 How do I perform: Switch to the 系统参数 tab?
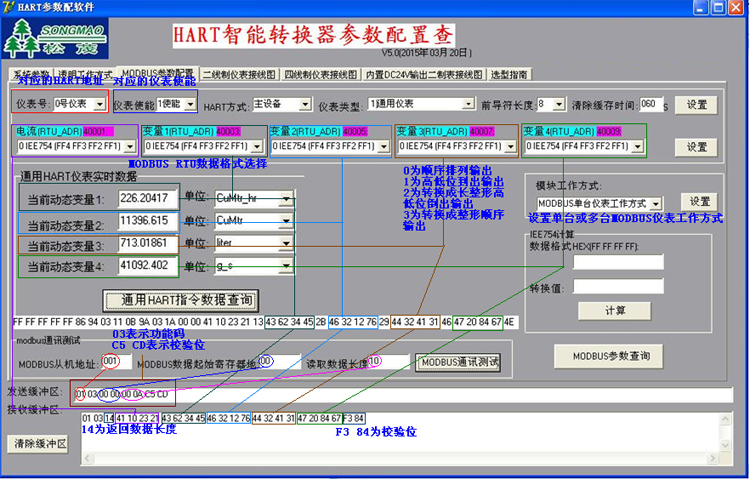[31, 75]
